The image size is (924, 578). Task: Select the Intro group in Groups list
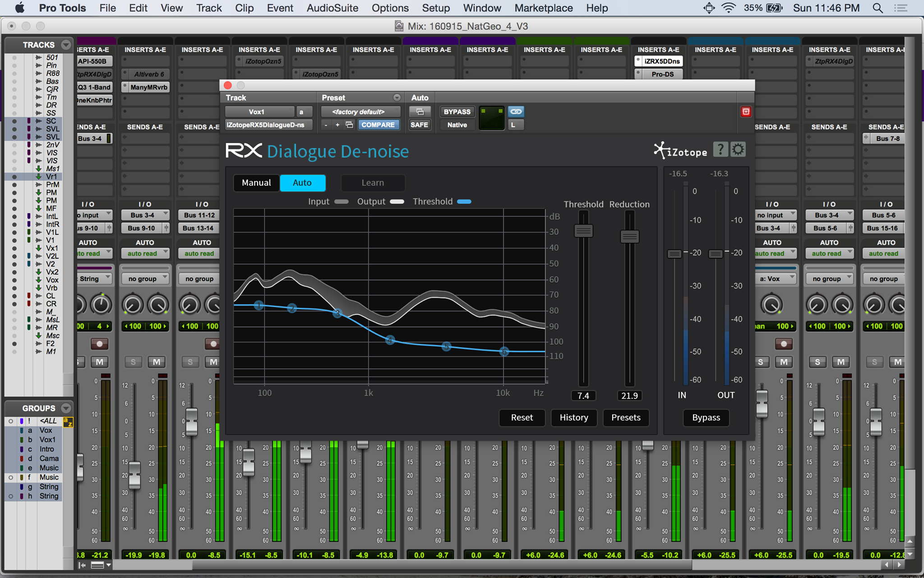coord(46,449)
